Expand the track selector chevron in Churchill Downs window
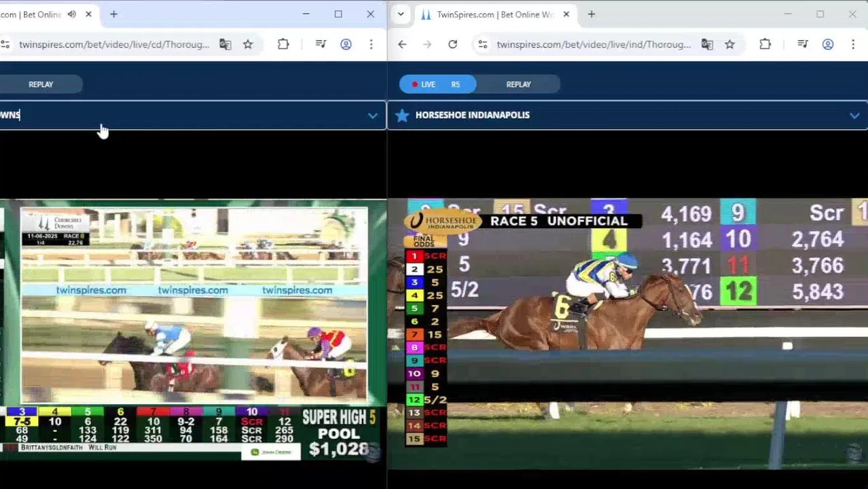The width and height of the screenshot is (868, 489). tap(372, 115)
